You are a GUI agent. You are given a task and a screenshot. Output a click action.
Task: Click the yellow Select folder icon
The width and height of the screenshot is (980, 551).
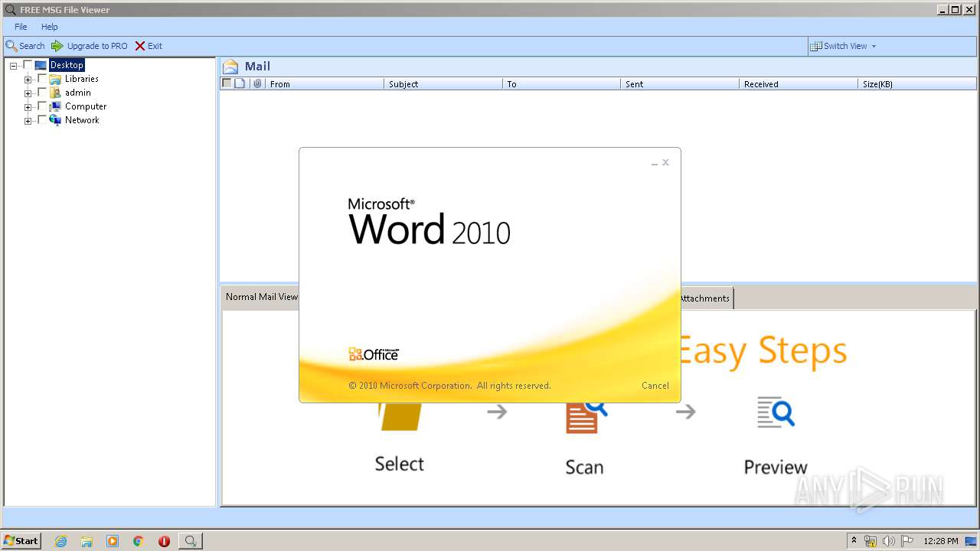400,416
